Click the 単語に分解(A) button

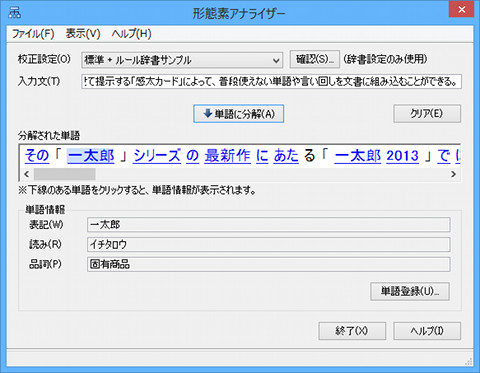pos(239,114)
